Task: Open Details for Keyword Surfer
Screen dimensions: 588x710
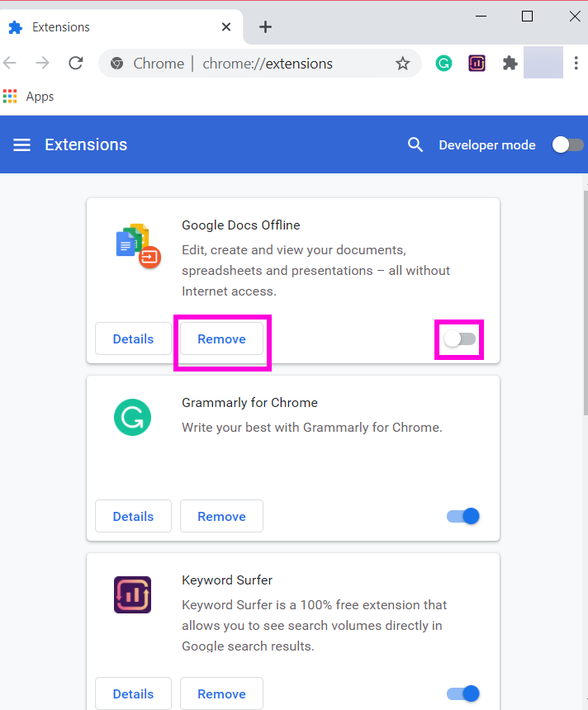Action: (133, 693)
